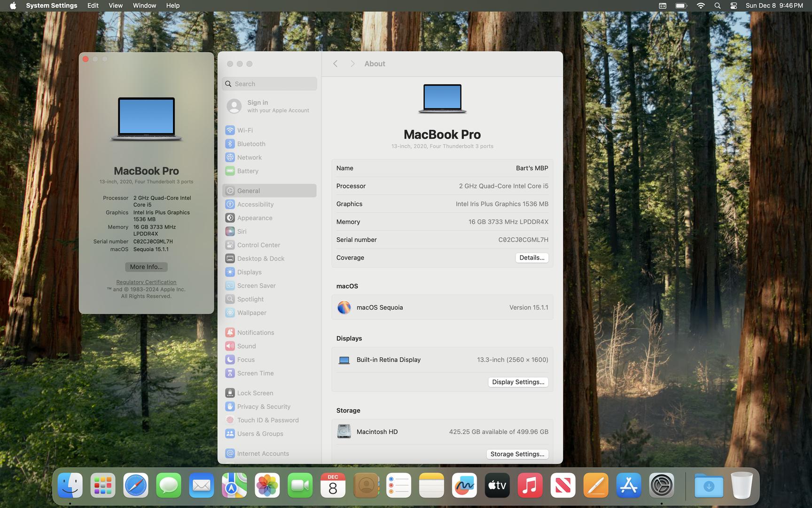Click the forward chevron in About
Image resolution: width=812 pixels, height=508 pixels.
[352, 64]
